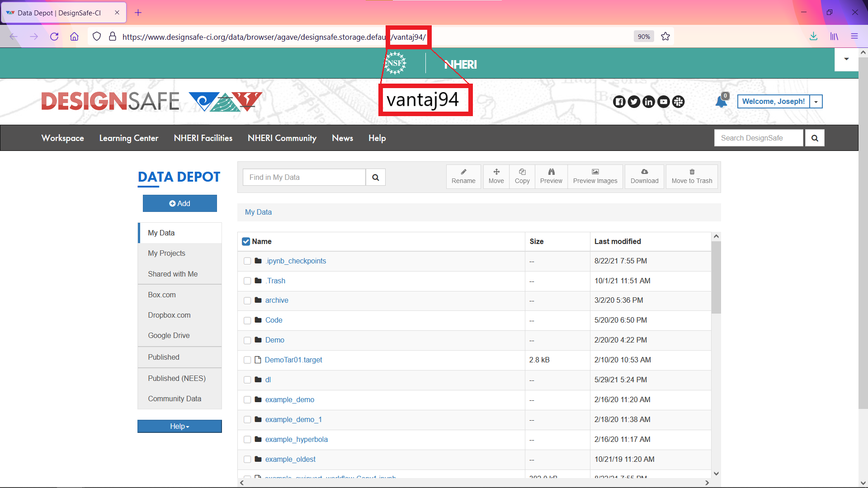Click the file list horizontal scrollbar
Image resolution: width=868 pixels, height=488 pixels.
[x=475, y=483]
